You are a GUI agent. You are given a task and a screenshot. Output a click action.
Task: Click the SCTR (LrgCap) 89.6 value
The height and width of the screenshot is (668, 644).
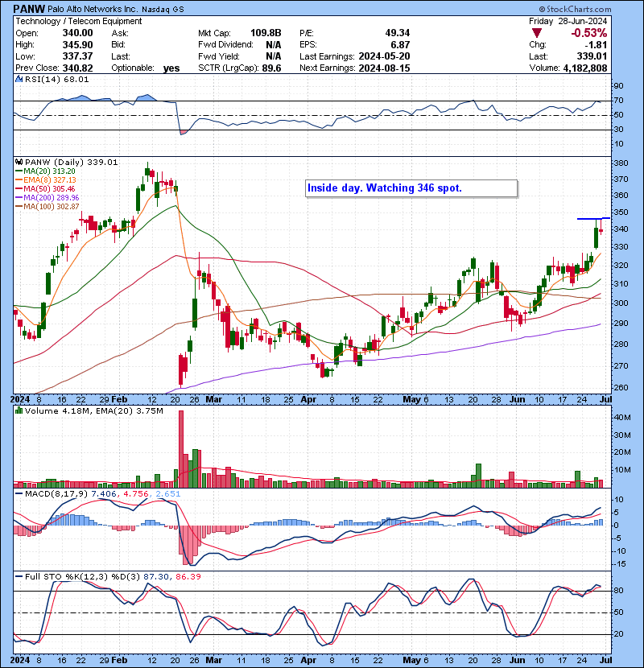tap(272, 68)
